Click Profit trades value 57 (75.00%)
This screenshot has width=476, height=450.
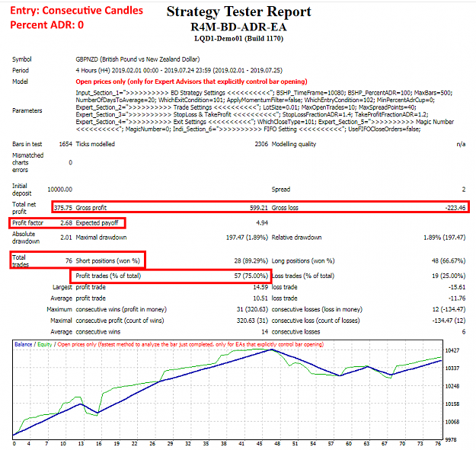click(251, 276)
